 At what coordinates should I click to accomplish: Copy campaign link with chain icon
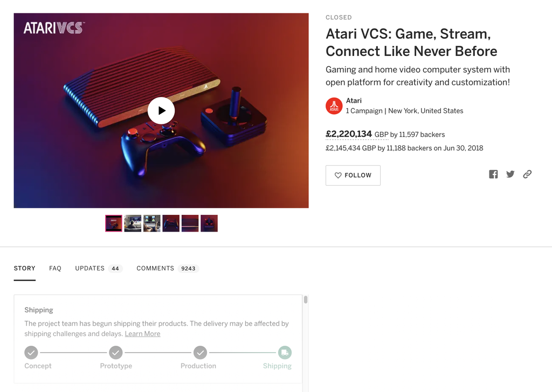pyautogui.click(x=527, y=174)
